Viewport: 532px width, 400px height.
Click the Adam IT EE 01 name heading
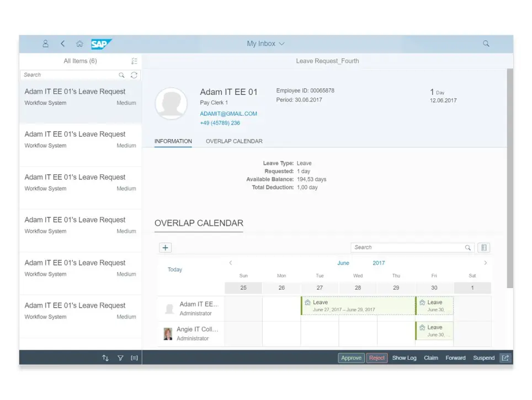point(228,92)
